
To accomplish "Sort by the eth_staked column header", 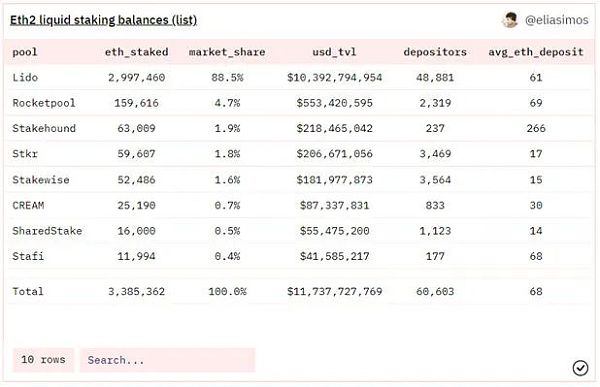I will [137, 52].
